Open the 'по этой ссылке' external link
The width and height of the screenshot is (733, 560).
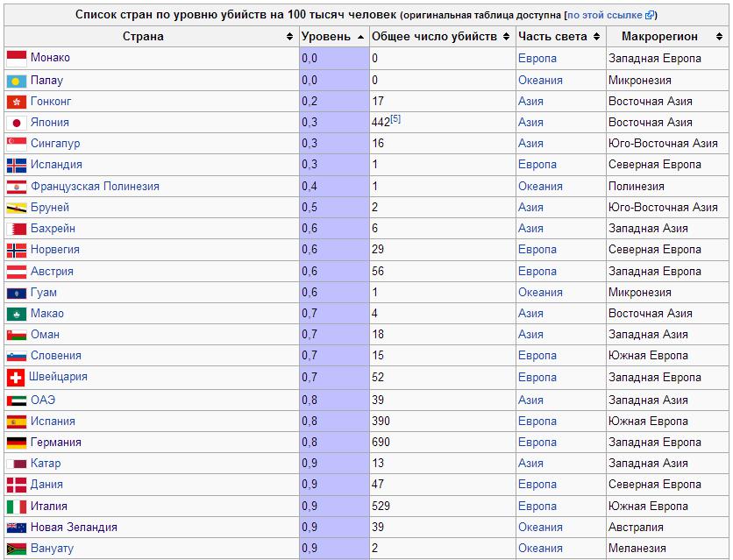tap(610, 15)
